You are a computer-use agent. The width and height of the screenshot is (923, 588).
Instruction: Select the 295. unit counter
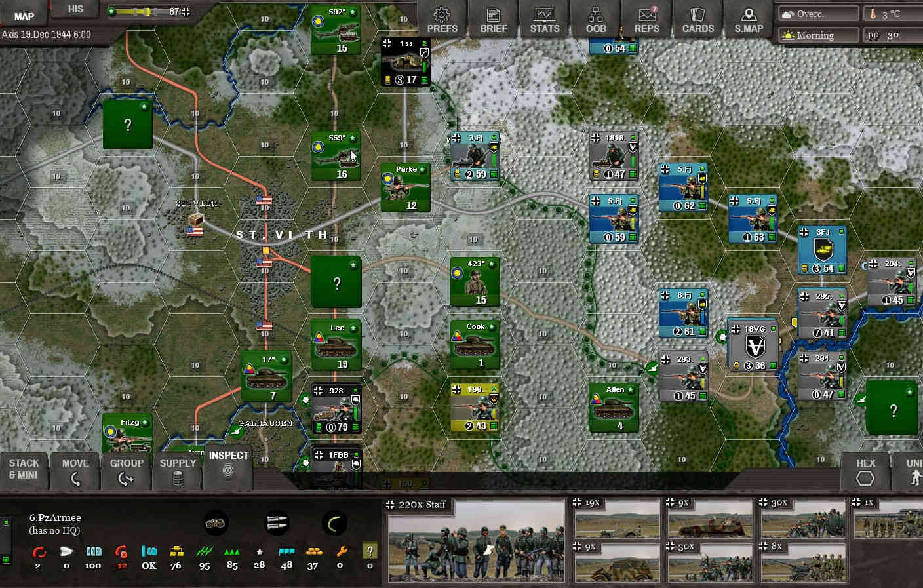[822, 315]
